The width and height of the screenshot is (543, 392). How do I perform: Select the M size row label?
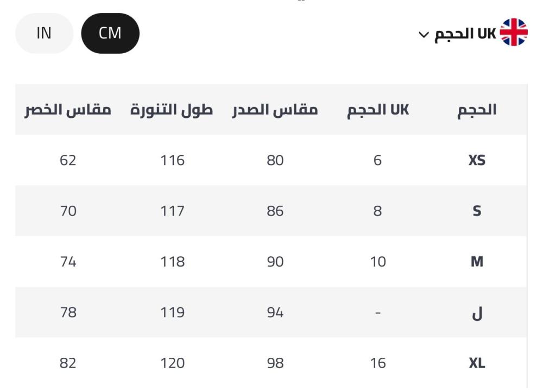pos(477,262)
